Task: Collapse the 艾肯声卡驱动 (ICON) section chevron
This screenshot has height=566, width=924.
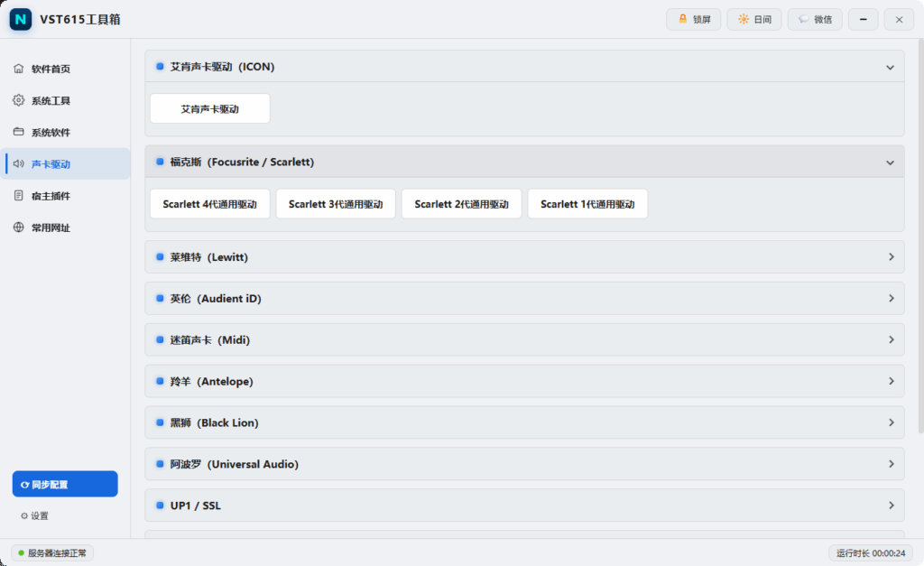Action: (891, 67)
